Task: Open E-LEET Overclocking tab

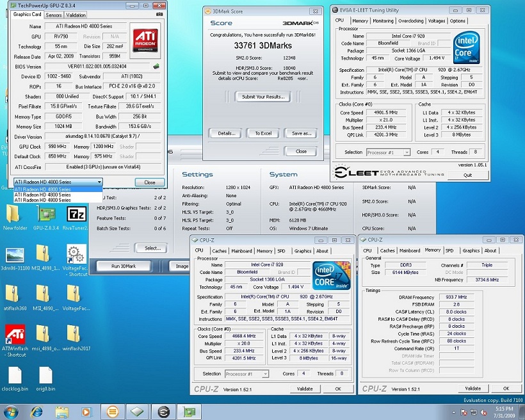Action: (411, 20)
